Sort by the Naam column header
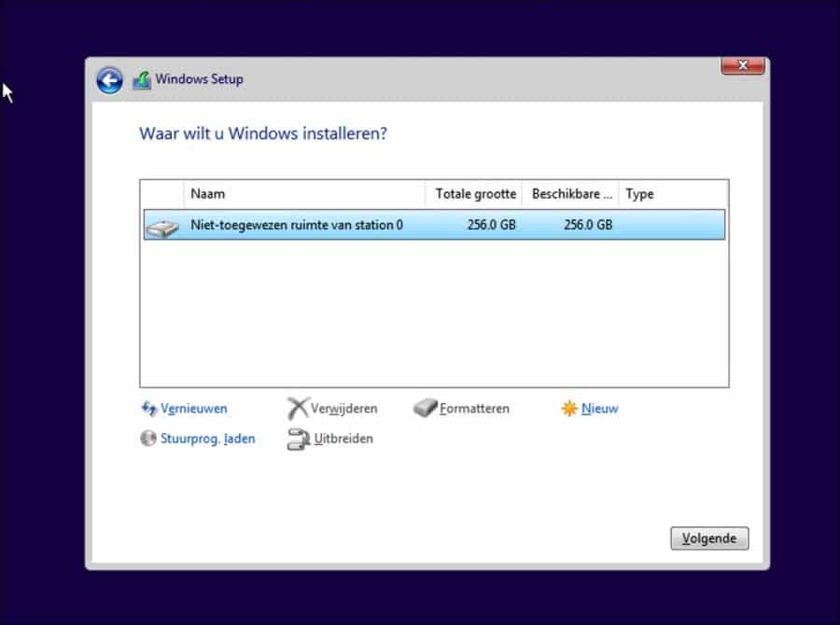Screen dimensions: 840x625 tap(304, 194)
